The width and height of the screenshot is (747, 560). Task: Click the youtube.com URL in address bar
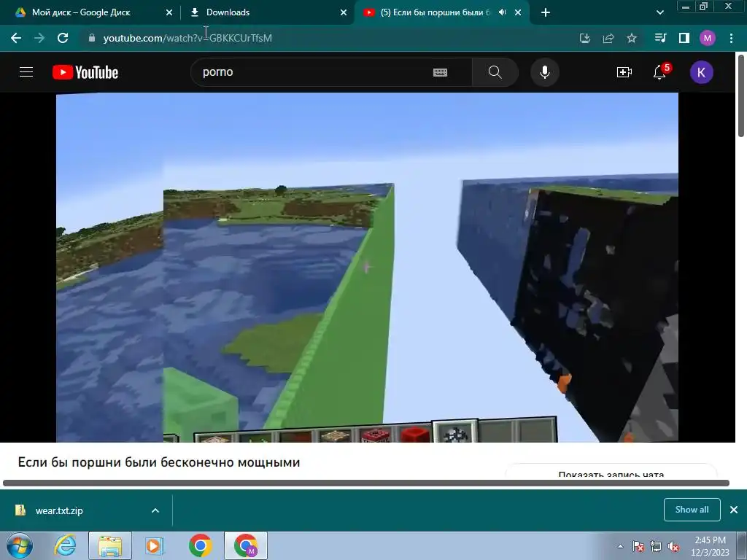click(x=187, y=38)
